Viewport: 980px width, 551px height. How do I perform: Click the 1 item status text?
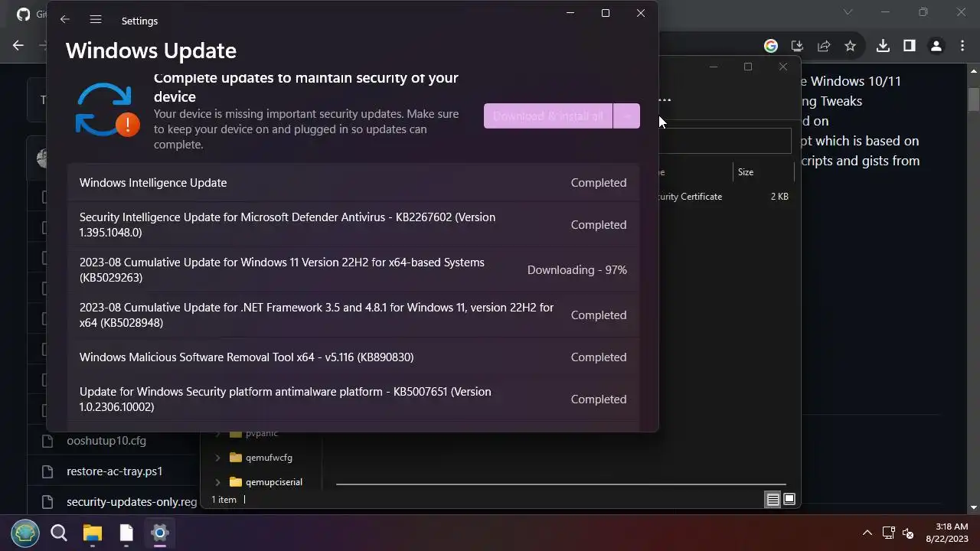pyautogui.click(x=224, y=500)
